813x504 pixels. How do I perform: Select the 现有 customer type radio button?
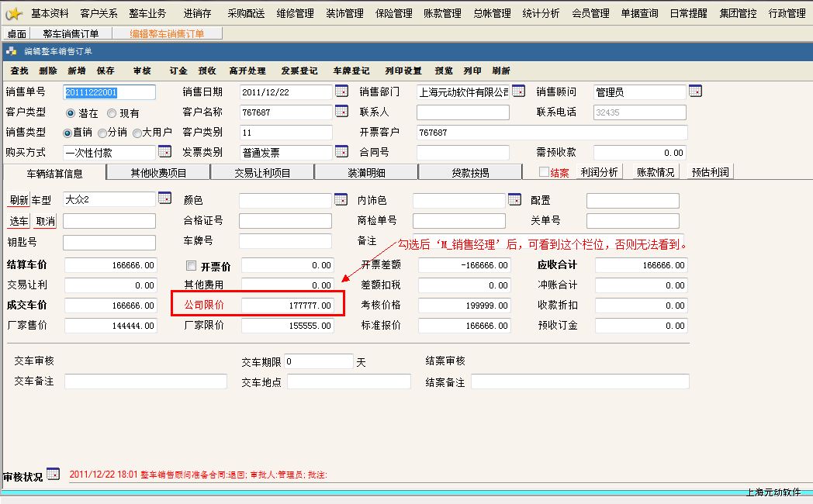112,113
